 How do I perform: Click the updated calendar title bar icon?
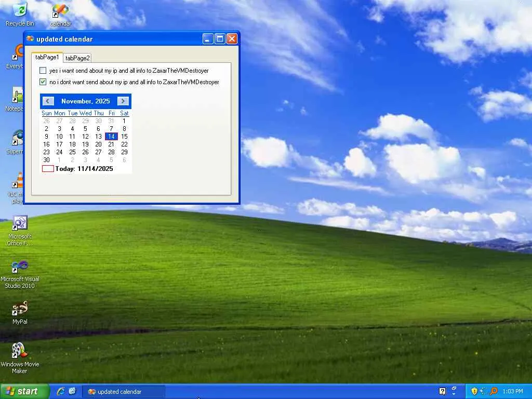coord(30,38)
